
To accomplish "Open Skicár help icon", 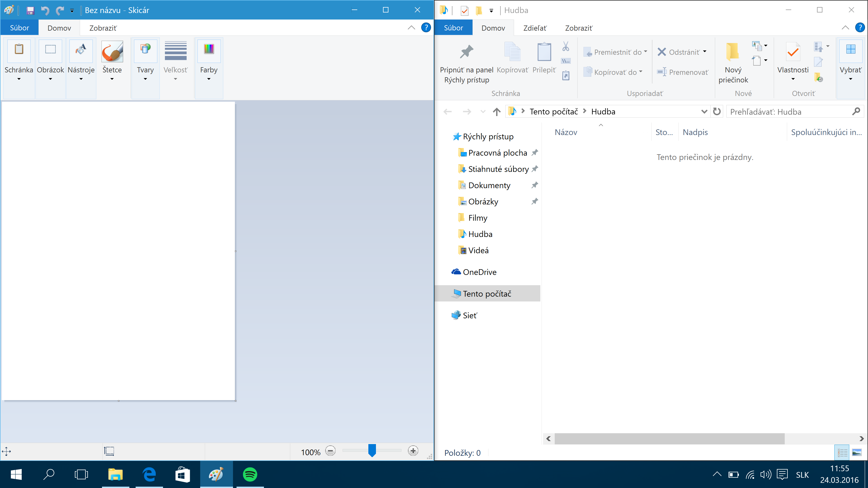I will click(426, 28).
